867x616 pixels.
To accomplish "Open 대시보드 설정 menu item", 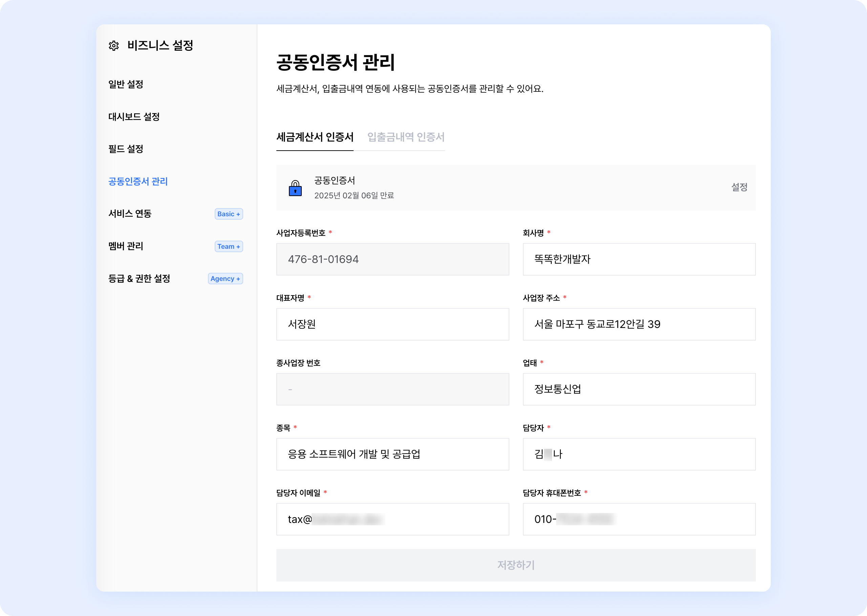I will 134,117.
